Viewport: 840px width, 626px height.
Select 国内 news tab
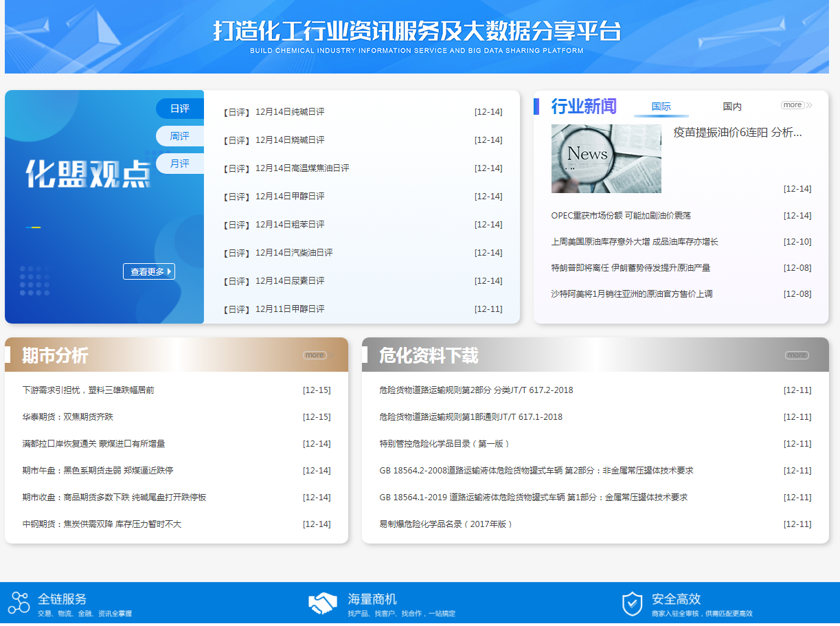pos(732,107)
